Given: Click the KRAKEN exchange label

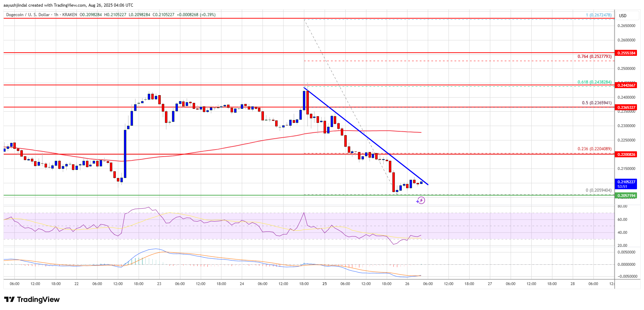Looking at the screenshot, I should pos(69,15).
